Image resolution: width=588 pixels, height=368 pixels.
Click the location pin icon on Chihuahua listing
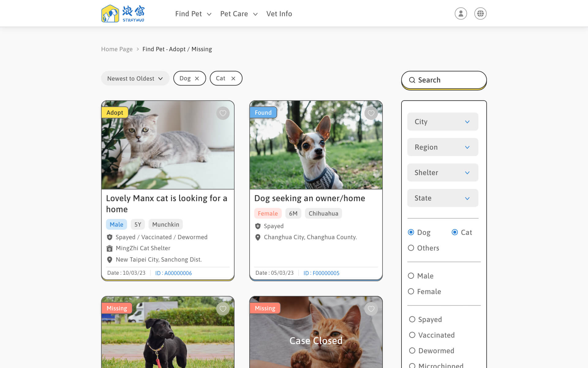click(257, 237)
